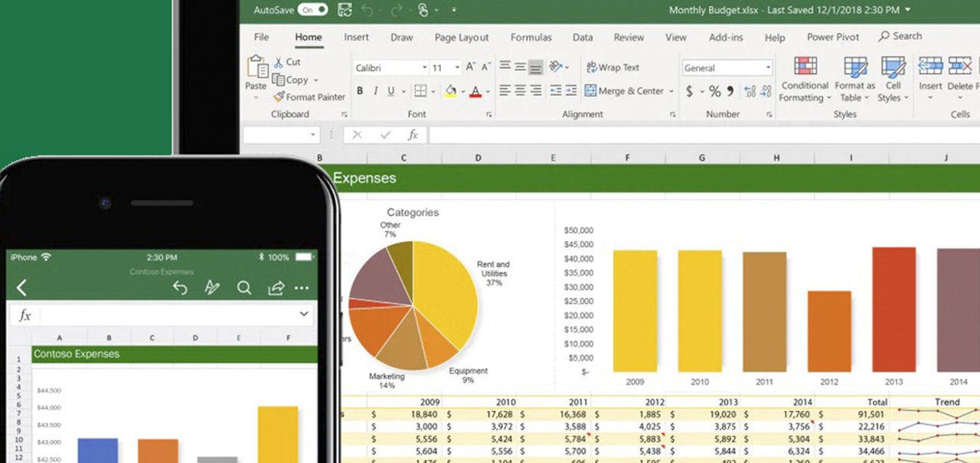The width and height of the screenshot is (980, 463).
Task: Click the Redo arrow in title bar
Action: coord(397,10)
